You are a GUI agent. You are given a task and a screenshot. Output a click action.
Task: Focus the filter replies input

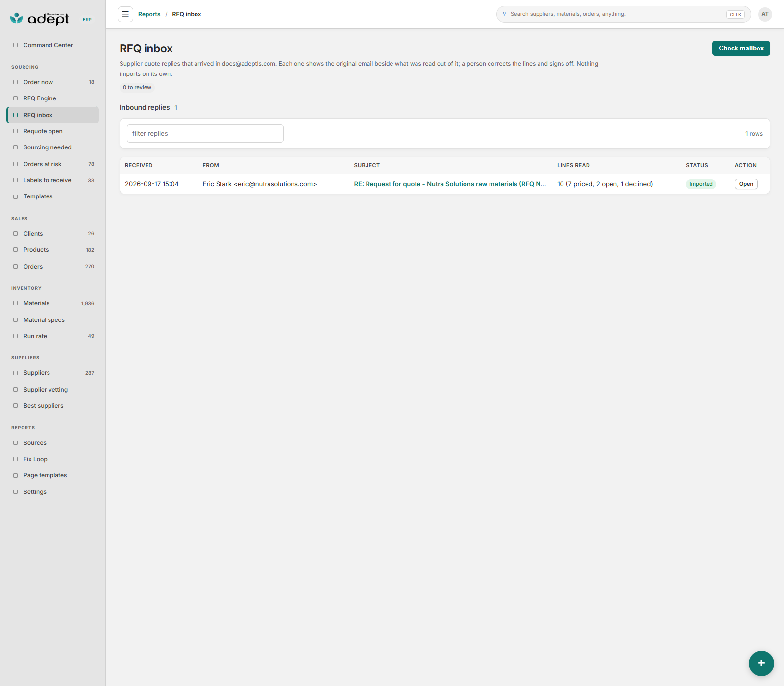tap(205, 134)
